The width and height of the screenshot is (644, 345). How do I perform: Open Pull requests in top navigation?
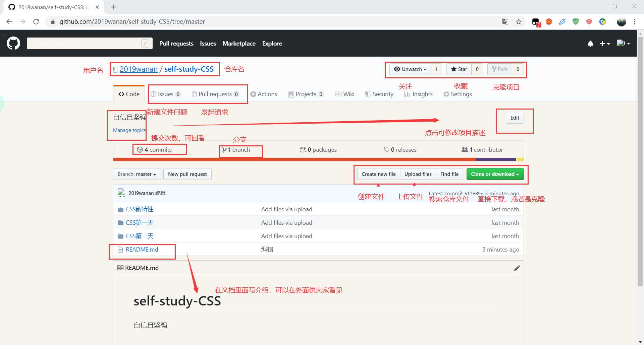click(x=176, y=44)
